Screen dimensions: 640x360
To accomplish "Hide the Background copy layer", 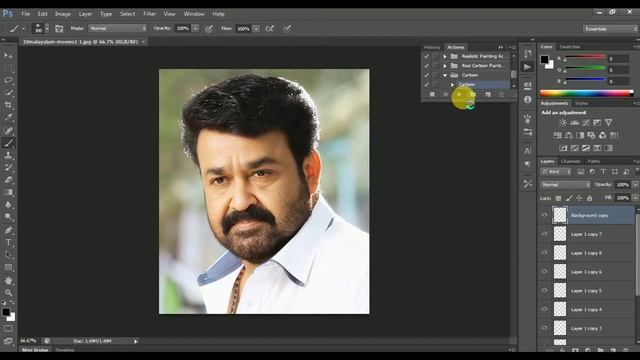I will (544, 215).
